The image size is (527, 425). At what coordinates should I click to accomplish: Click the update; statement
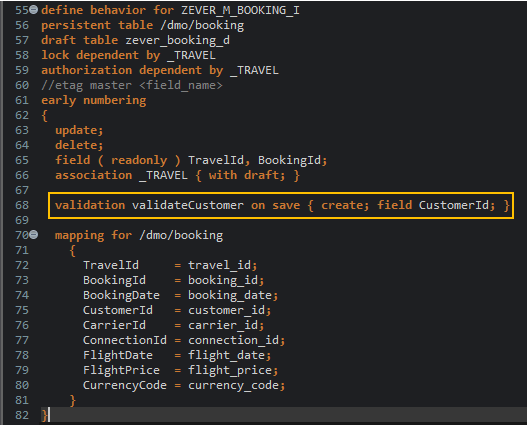79,130
